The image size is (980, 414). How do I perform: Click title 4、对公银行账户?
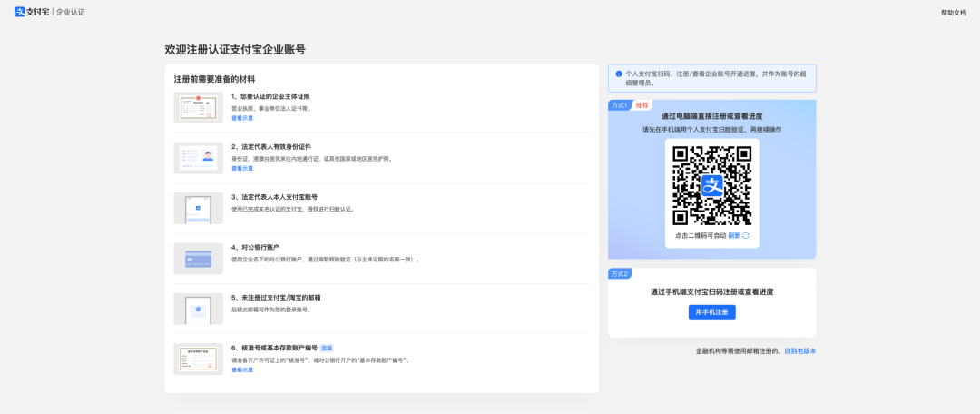[x=256, y=247]
